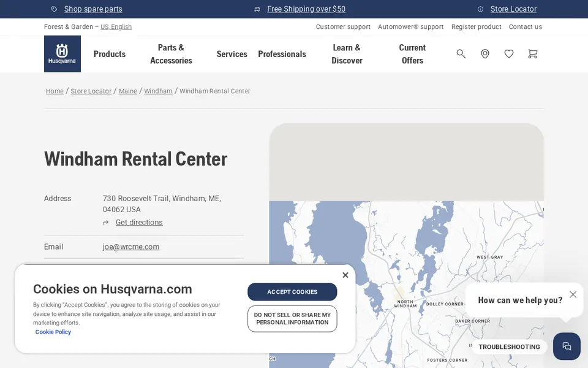The height and width of the screenshot is (368, 588).
Task: Click Fosters Corner label on map
Action: [447, 360]
